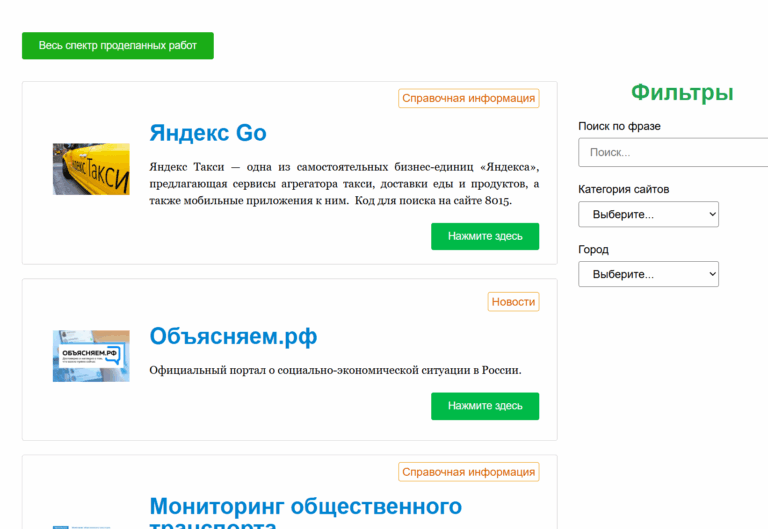Focus the 'Поиск по фразе' search field

coord(673,152)
